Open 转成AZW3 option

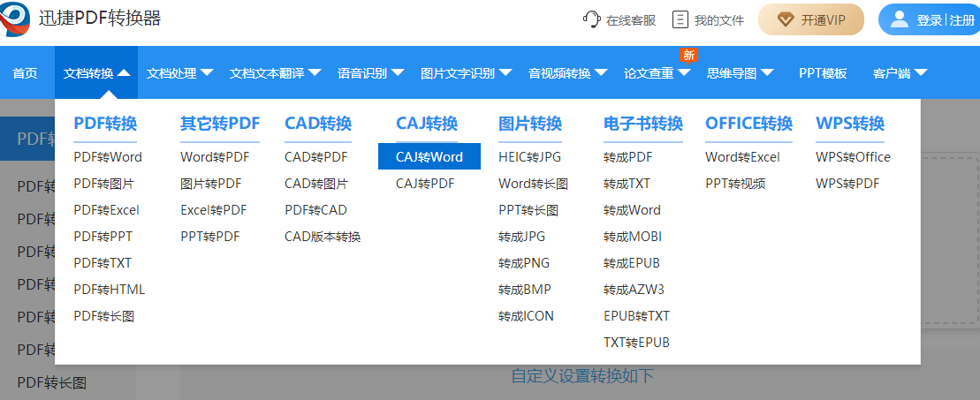pyautogui.click(x=634, y=290)
